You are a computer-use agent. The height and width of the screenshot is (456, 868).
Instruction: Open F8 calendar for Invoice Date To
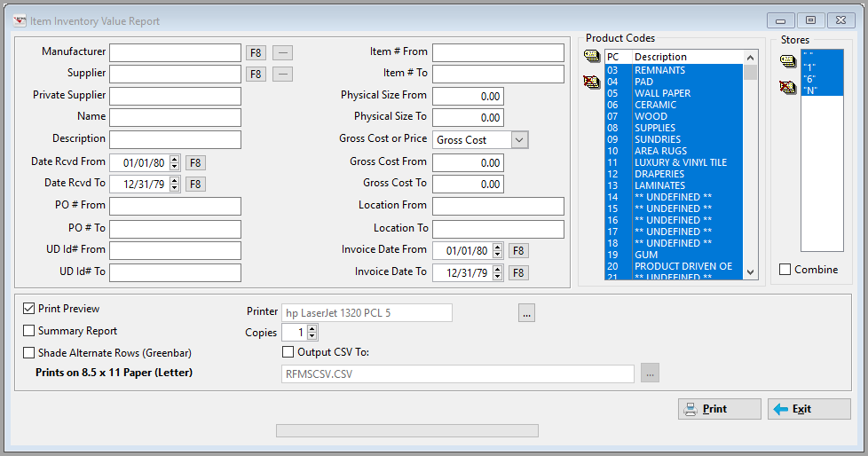coord(518,273)
